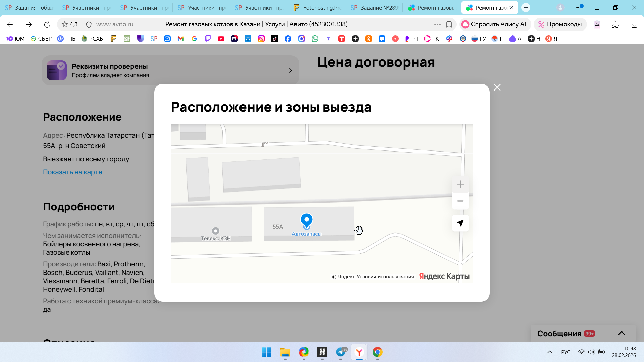Click the address bar URL field
The image size is (644, 362).
tap(115, 24)
